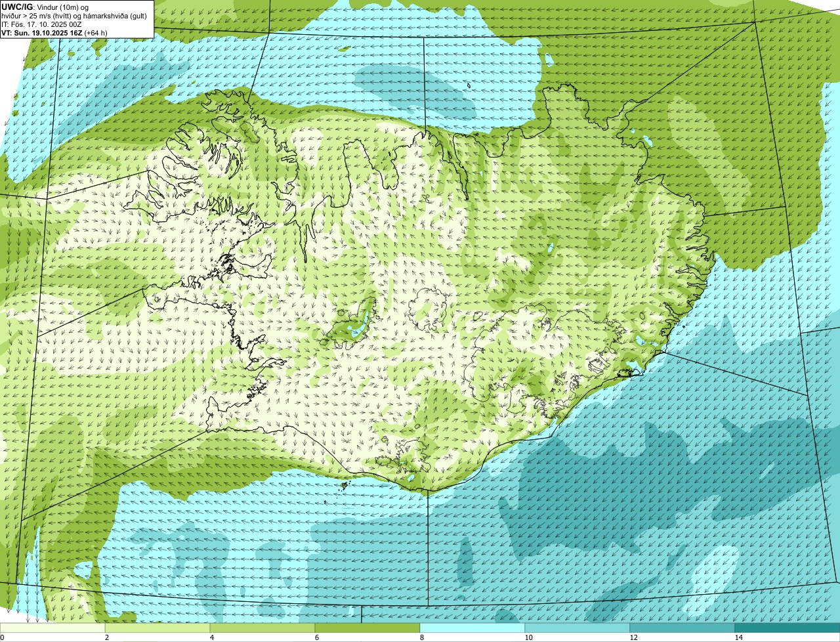This screenshot has height=642, width=840.
Task: Click the dark teal swatch above 14 m/s
Action: coord(787,628)
